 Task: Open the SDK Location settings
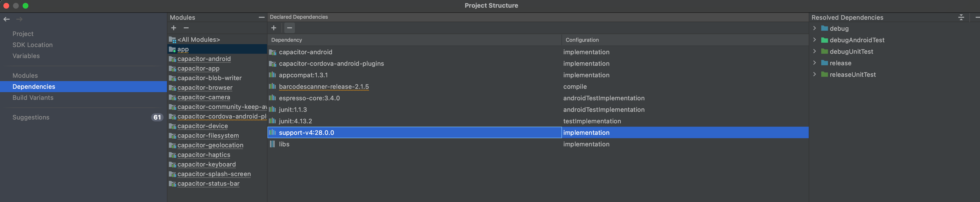[x=32, y=45]
